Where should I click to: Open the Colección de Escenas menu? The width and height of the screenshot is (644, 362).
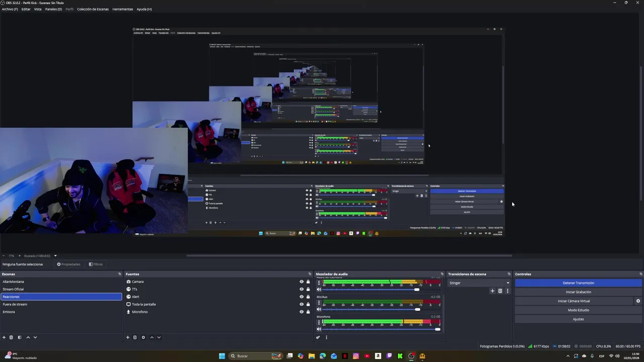tap(93, 9)
